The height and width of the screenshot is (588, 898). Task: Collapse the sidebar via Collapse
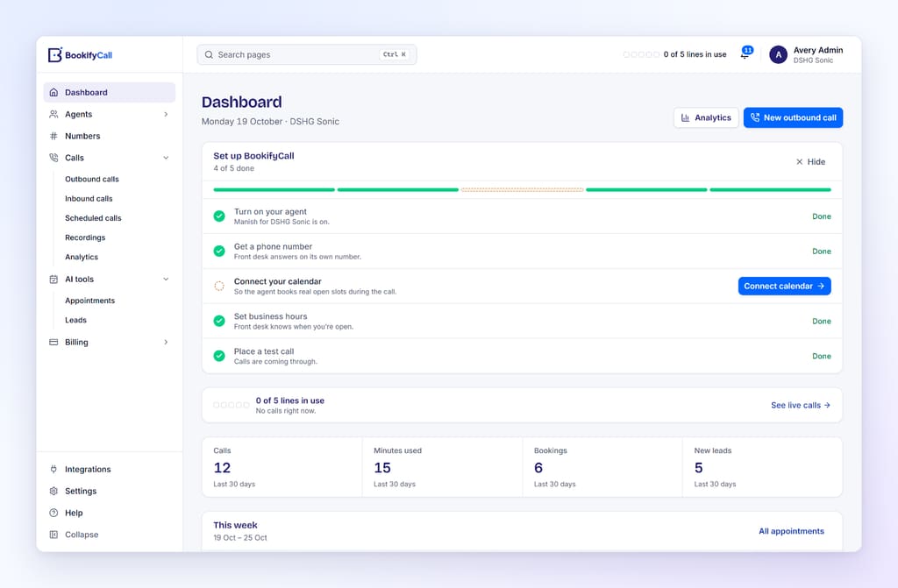[x=110, y=535]
